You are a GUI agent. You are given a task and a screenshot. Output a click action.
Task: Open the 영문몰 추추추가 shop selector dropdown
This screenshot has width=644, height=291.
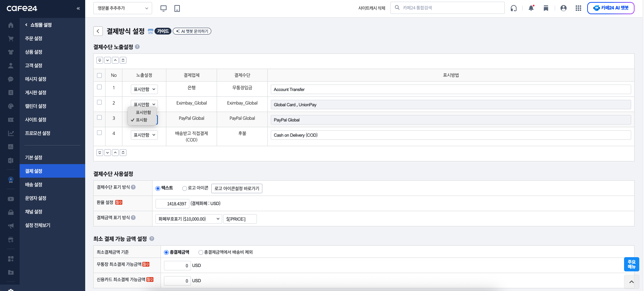coord(122,8)
